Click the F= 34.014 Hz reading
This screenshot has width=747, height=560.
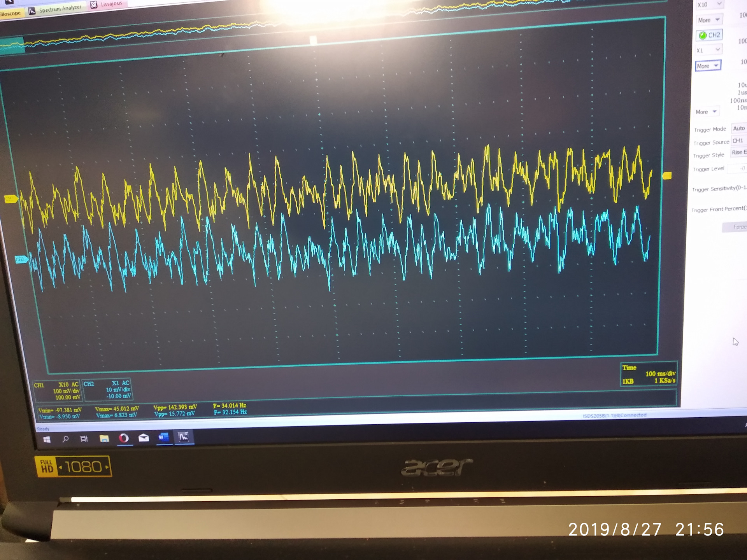(230, 406)
